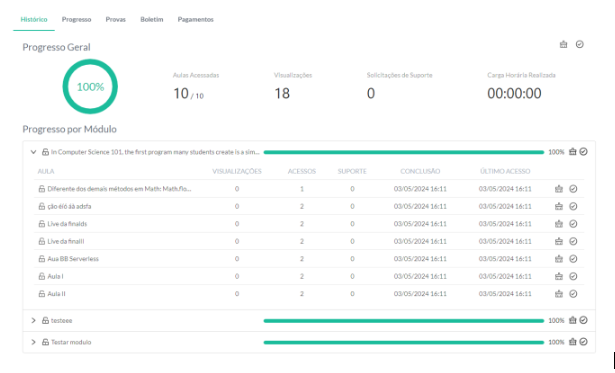Click the Testar modulo progress bar

[404, 342]
